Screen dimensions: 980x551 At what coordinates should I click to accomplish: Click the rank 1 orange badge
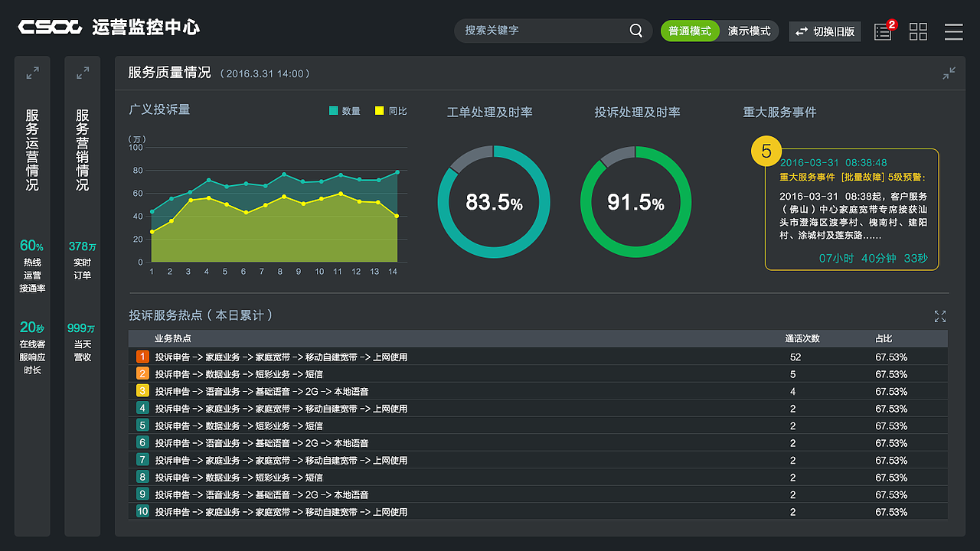click(142, 357)
